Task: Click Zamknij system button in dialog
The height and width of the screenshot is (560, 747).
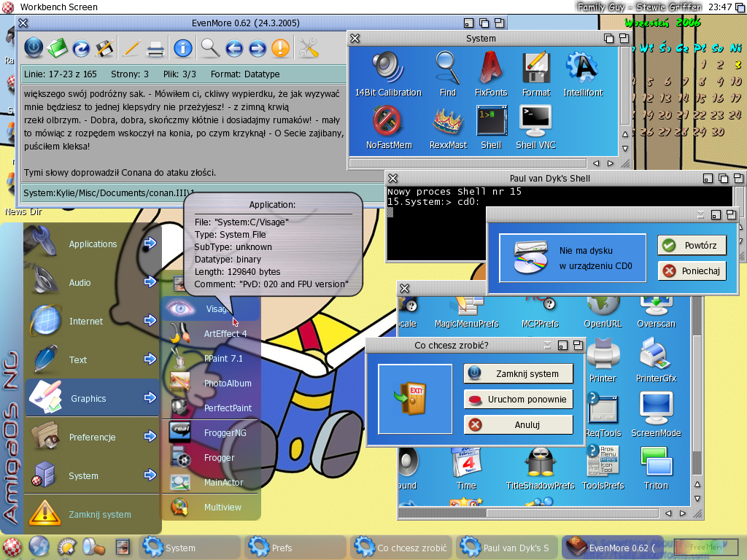Action: (519, 374)
